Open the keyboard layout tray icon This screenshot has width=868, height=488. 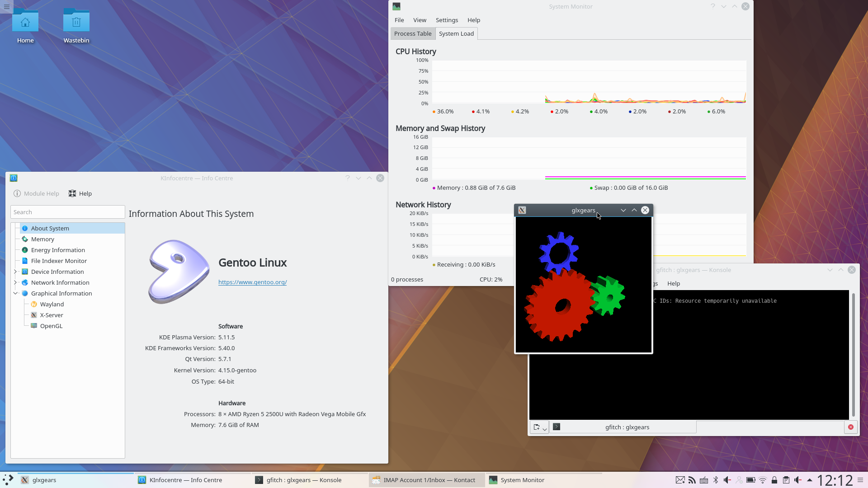[x=704, y=480]
